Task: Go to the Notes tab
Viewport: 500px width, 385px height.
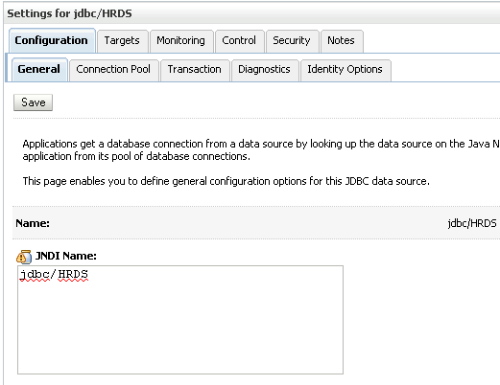Action: [341, 41]
